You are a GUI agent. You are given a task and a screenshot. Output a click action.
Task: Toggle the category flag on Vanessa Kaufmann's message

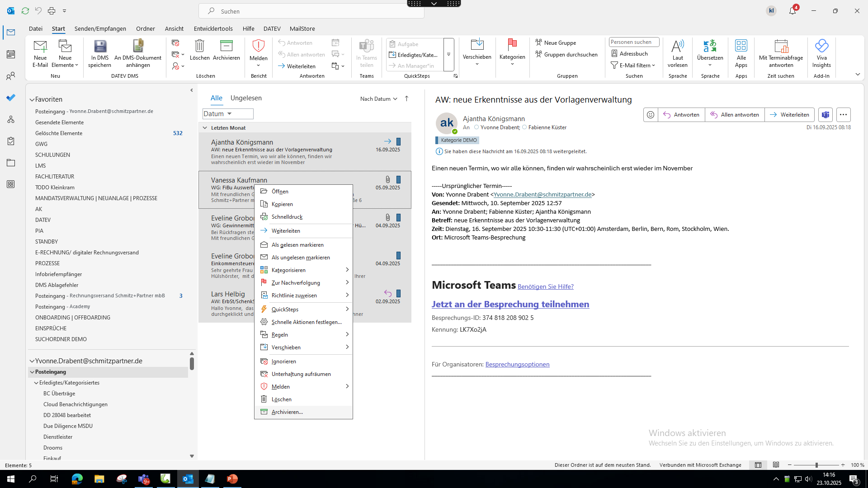[398, 179]
